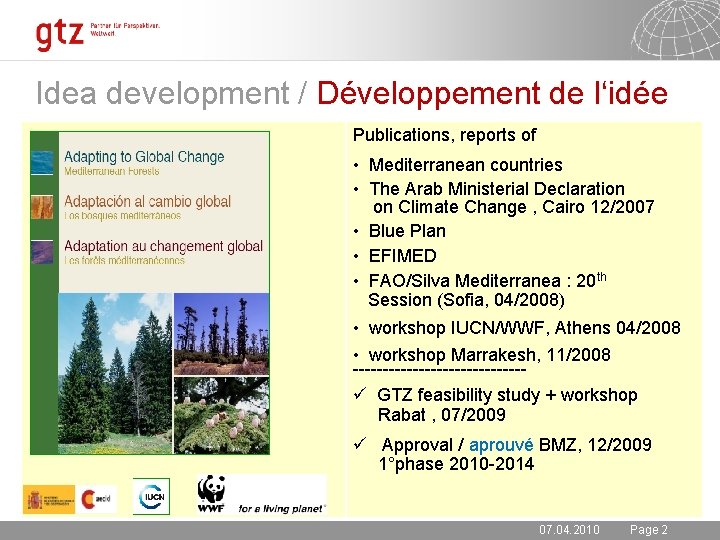Image resolution: width=720 pixels, height=540 pixels.
Task: Click 'EFIMED' bullet
Action: (403, 256)
